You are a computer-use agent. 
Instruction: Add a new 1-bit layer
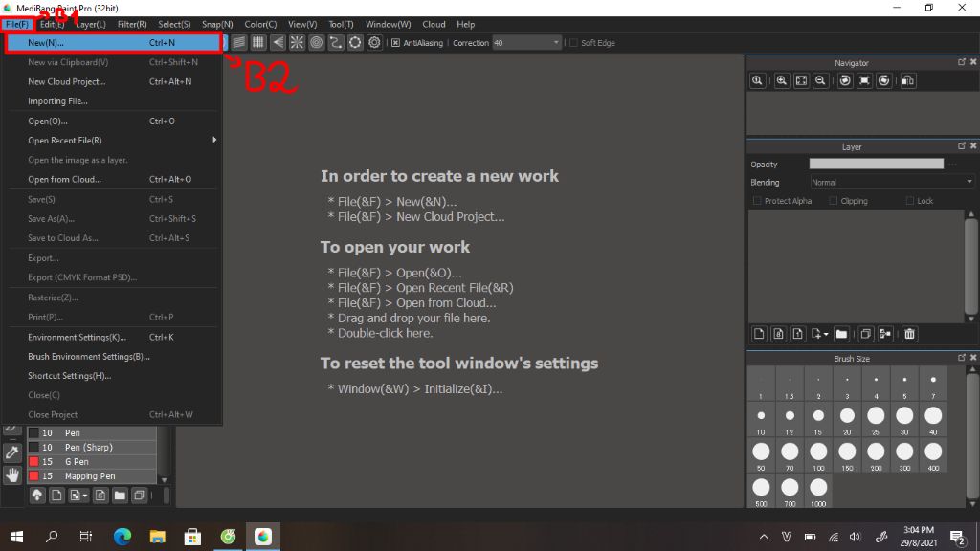click(797, 334)
